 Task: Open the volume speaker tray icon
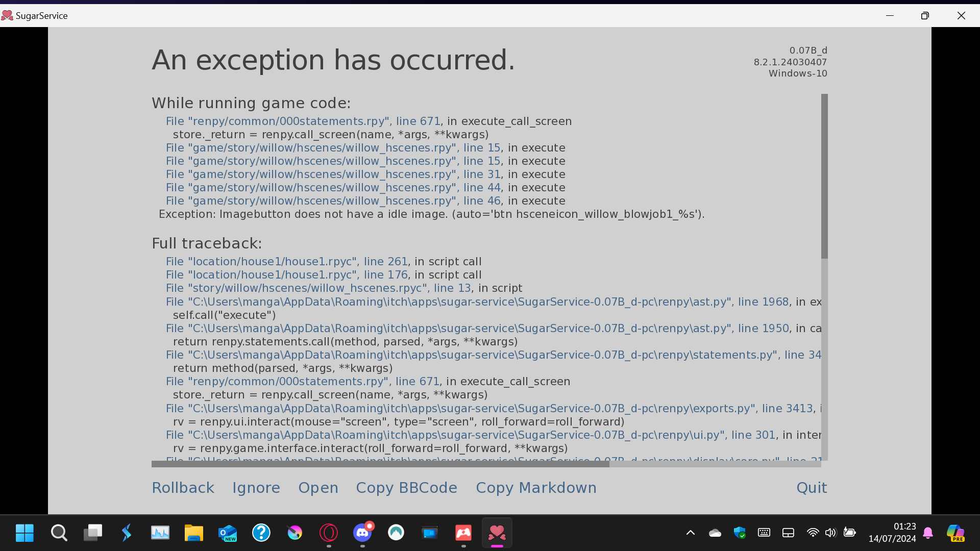[x=831, y=533]
